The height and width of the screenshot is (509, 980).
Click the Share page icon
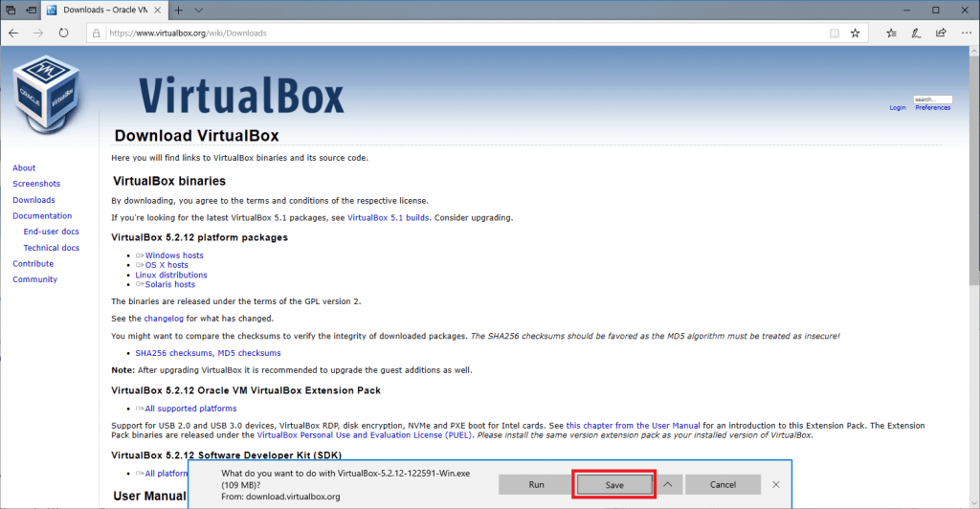(941, 33)
